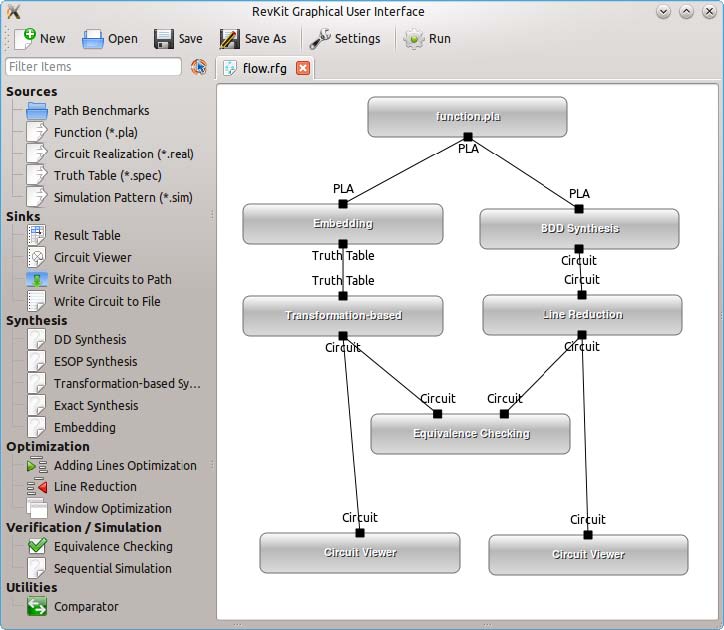Click the Truth Table output port of Embedding

click(343, 244)
